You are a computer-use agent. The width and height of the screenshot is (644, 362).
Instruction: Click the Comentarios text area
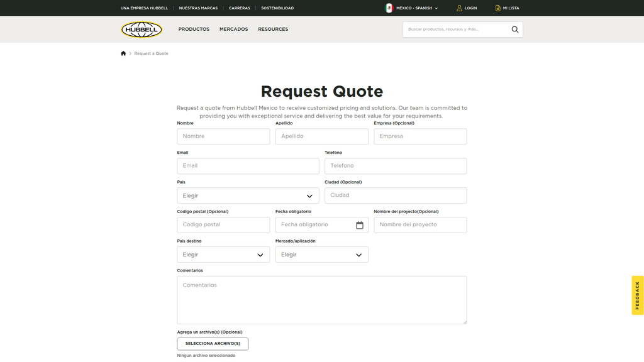coord(321,300)
